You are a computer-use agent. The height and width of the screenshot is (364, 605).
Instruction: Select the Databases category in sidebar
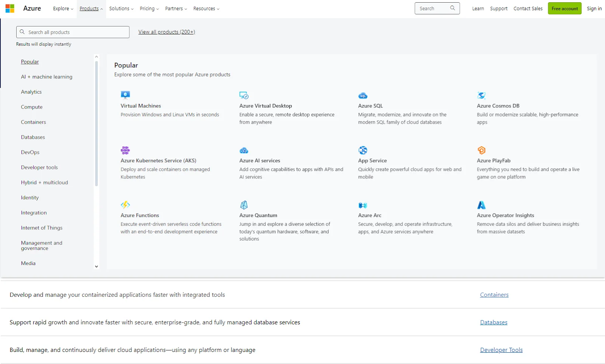pyautogui.click(x=33, y=137)
